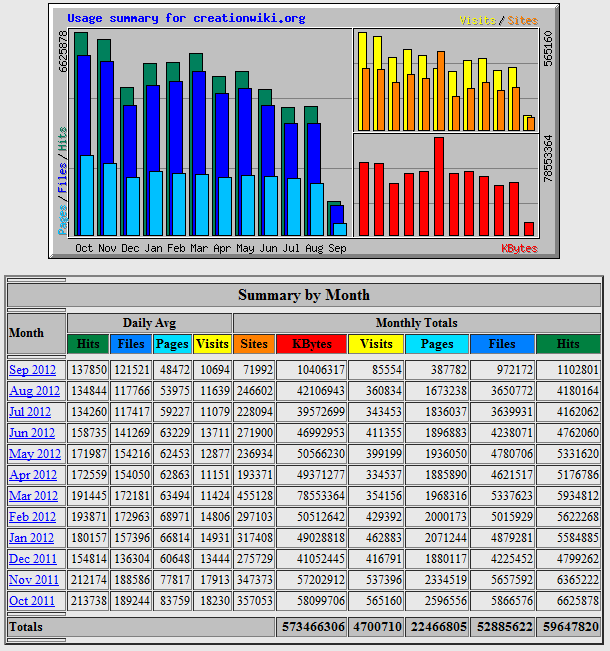This screenshot has height=651, width=610.
Task: Go to the Jul 2012 report
Action: [30, 412]
